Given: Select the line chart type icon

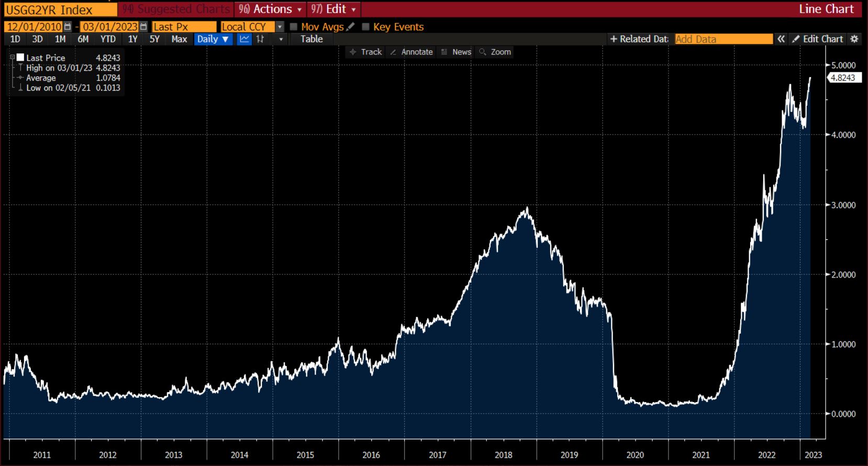Looking at the screenshot, I should (244, 39).
